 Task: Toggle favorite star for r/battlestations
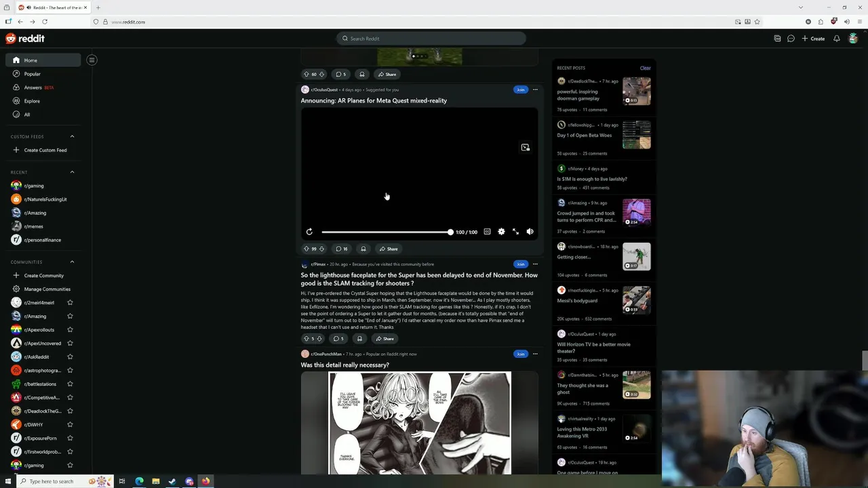point(70,384)
